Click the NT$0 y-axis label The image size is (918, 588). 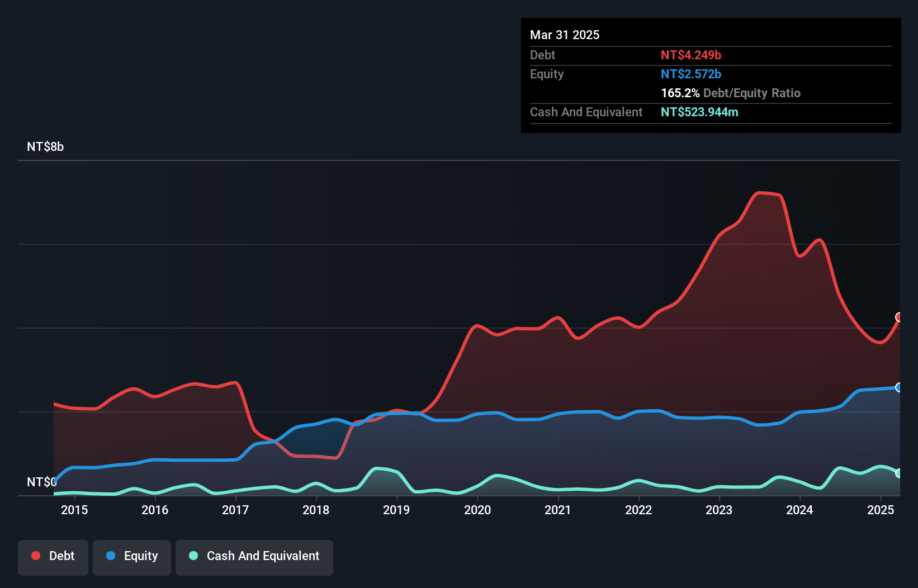[42, 482]
